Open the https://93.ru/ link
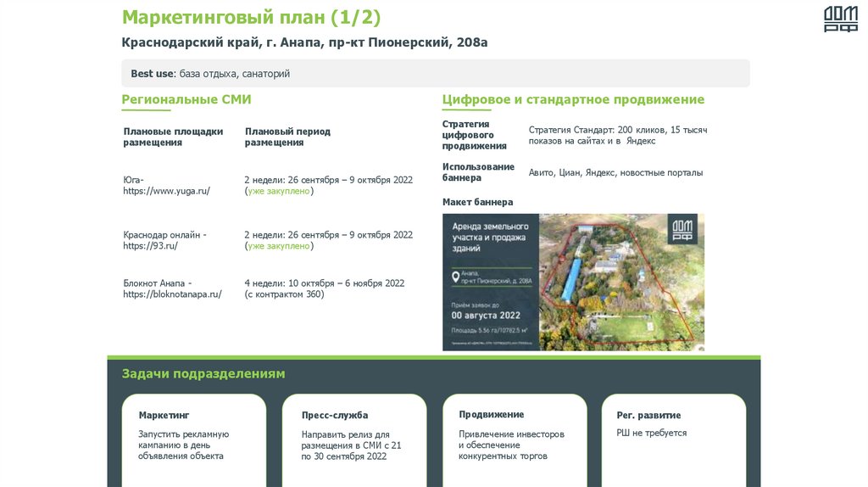Viewport: 868px width, 487px height. (x=150, y=246)
